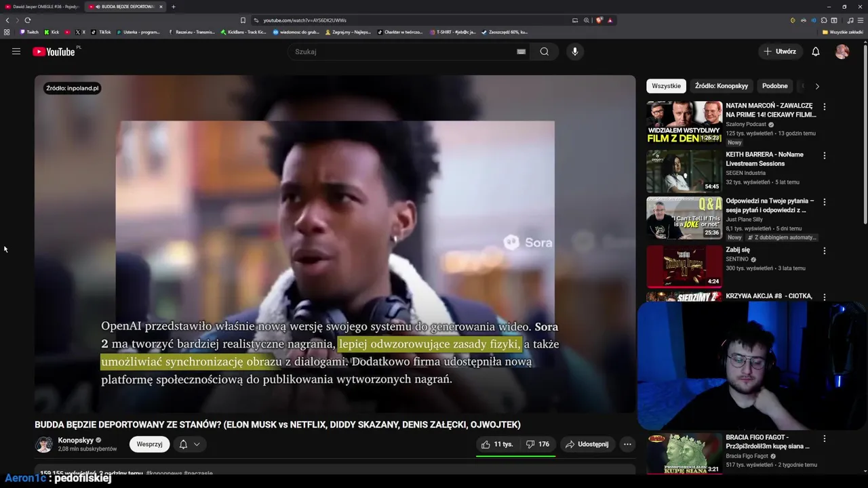Open the account avatar menu
868x488 pixels.
842,52
